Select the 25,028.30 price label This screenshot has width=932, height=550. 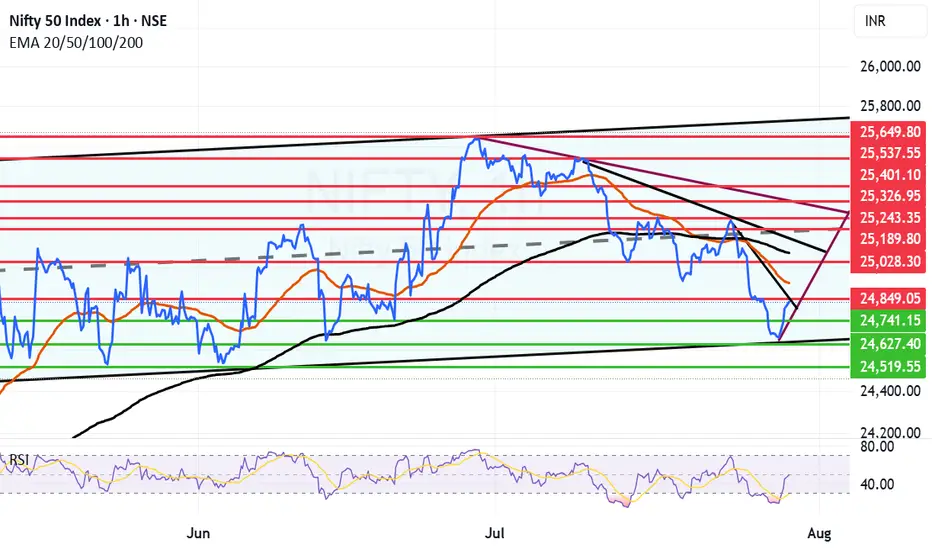(890, 262)
